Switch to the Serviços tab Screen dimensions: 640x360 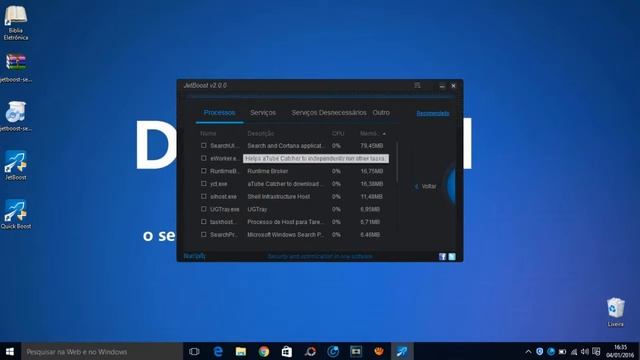(263, 113)
